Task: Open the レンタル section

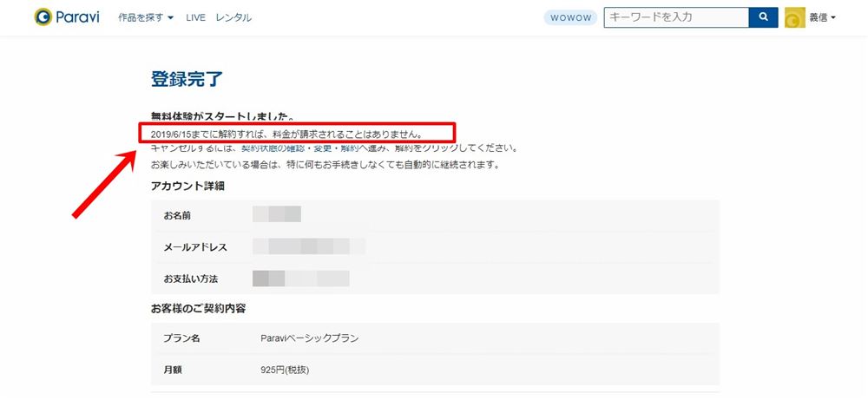Action: [233, 17]
